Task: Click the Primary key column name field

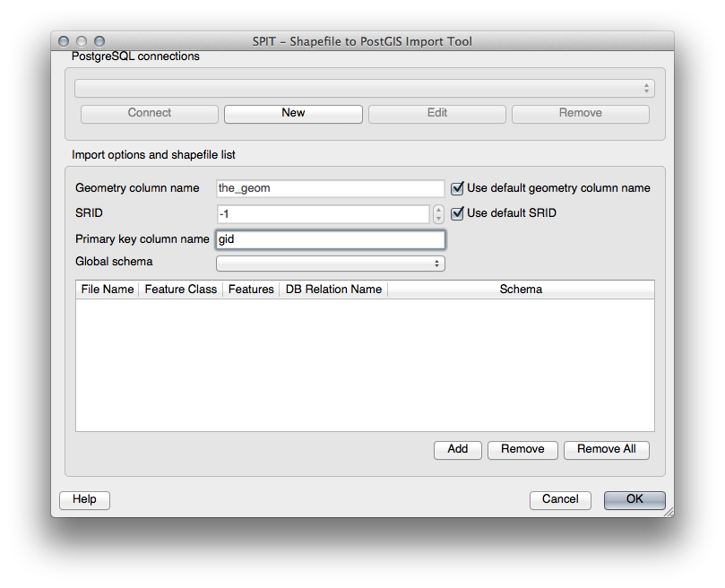Action: click(330, 239)
